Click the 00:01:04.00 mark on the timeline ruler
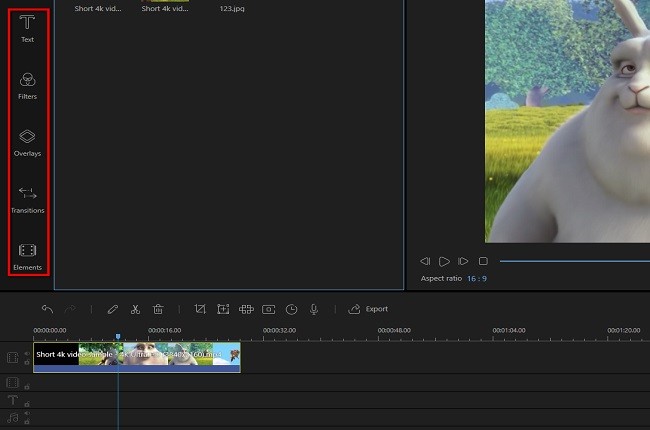This screenshot has height=430, width=650. (509, 330)
